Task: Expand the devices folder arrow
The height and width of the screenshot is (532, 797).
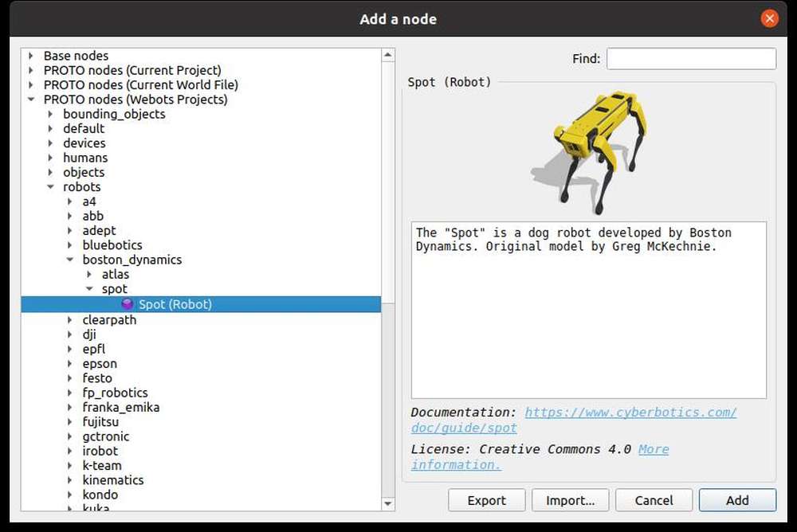Action: (x=50, y=143)
